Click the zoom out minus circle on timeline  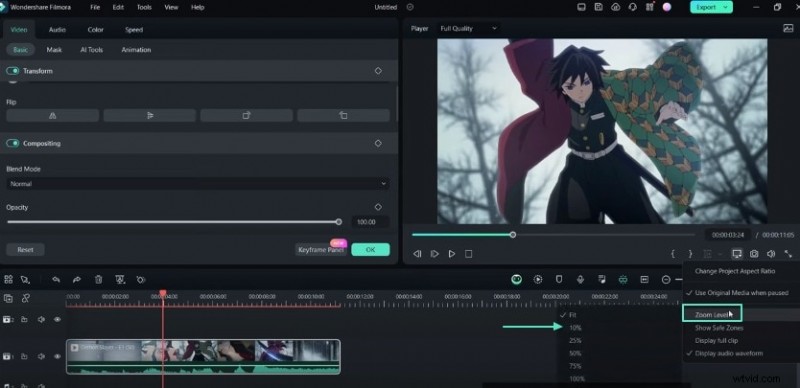(x=666, y=279)
